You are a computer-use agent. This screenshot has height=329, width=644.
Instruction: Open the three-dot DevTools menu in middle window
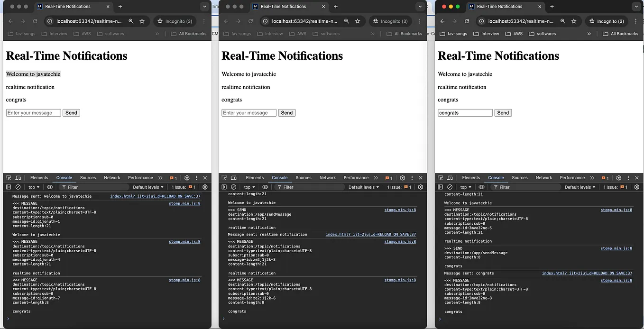click(413, 177)
